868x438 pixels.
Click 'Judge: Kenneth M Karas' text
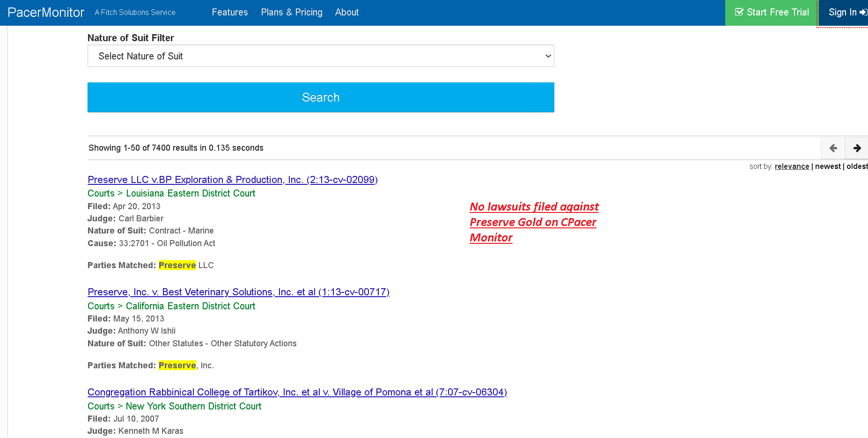(x=135, y=431)
